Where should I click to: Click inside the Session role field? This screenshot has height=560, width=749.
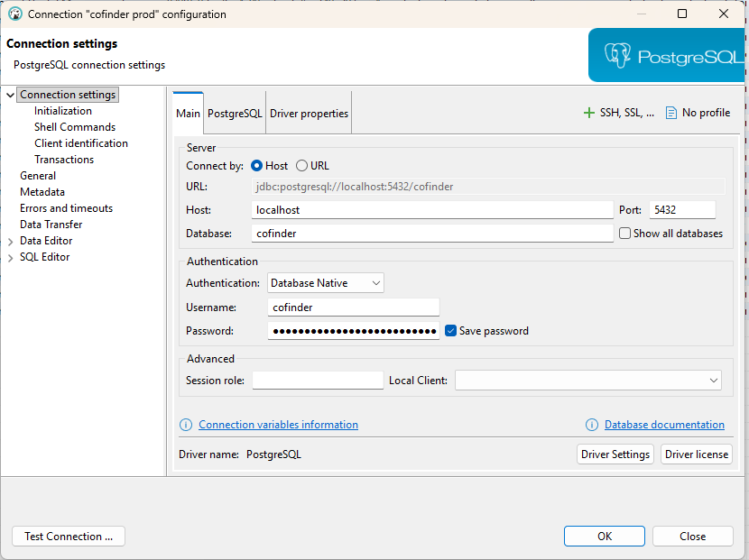click(x=318, y=380)
